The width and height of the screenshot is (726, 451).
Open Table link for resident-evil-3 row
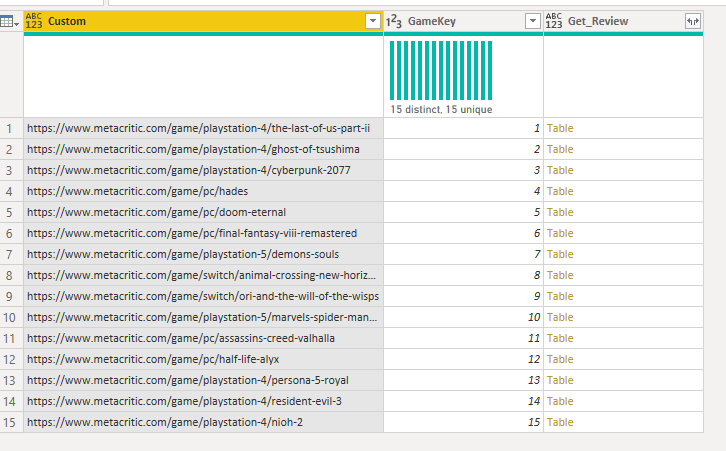[x=560, y=401]
